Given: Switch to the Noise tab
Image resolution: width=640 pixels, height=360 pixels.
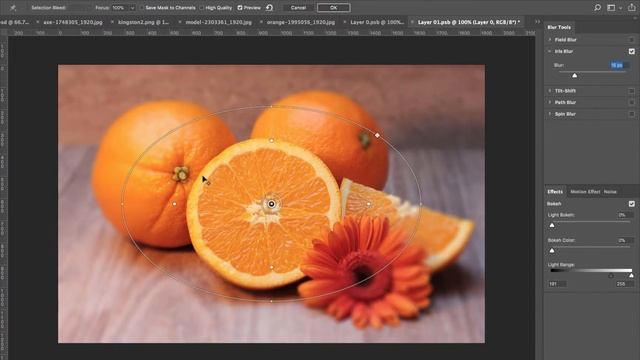Looking at the screenshot, I should coord(610,192).
